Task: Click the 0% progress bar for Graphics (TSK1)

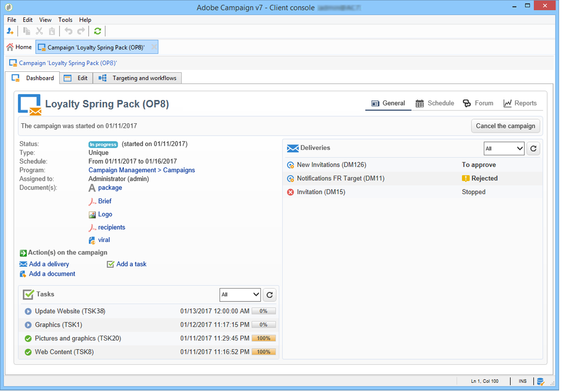Action: coord(263,325)
